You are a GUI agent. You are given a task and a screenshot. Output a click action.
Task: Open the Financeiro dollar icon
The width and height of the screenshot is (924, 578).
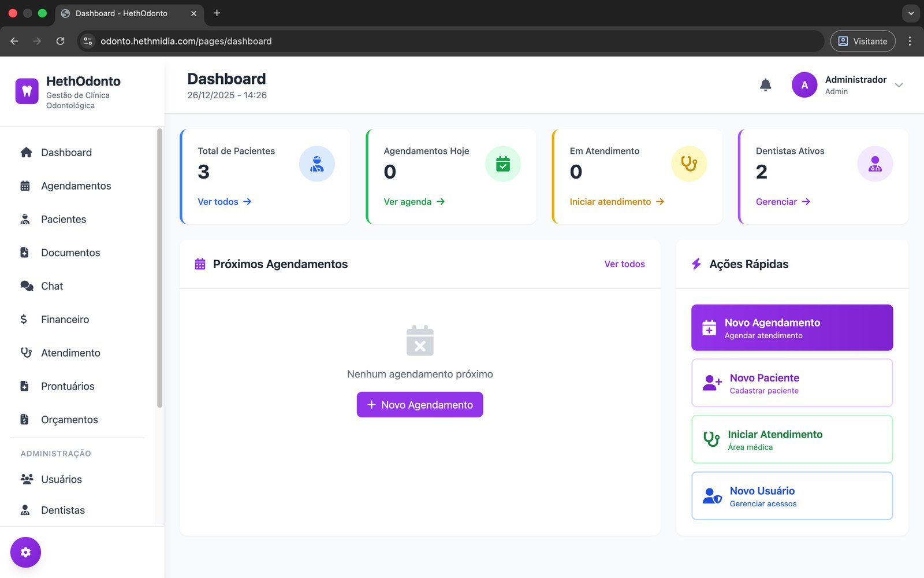click(x=24, y=319)
